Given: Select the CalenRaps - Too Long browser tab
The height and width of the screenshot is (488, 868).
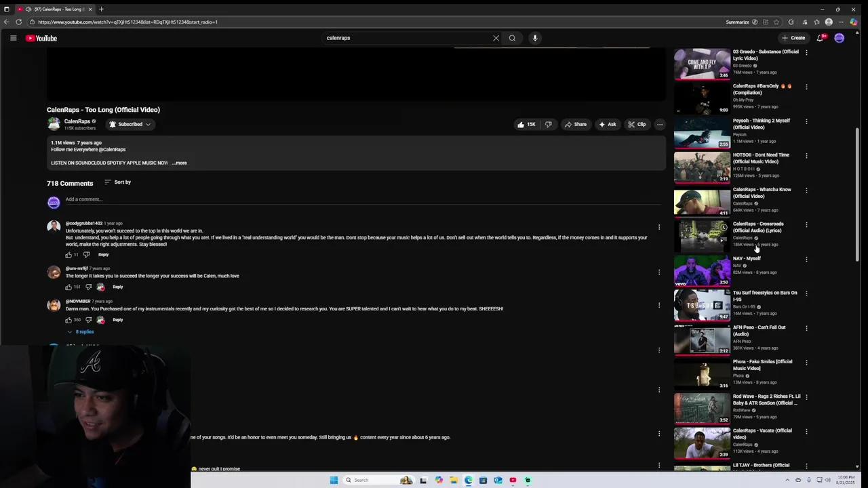Looking at the screenshot, I should 56,9.
